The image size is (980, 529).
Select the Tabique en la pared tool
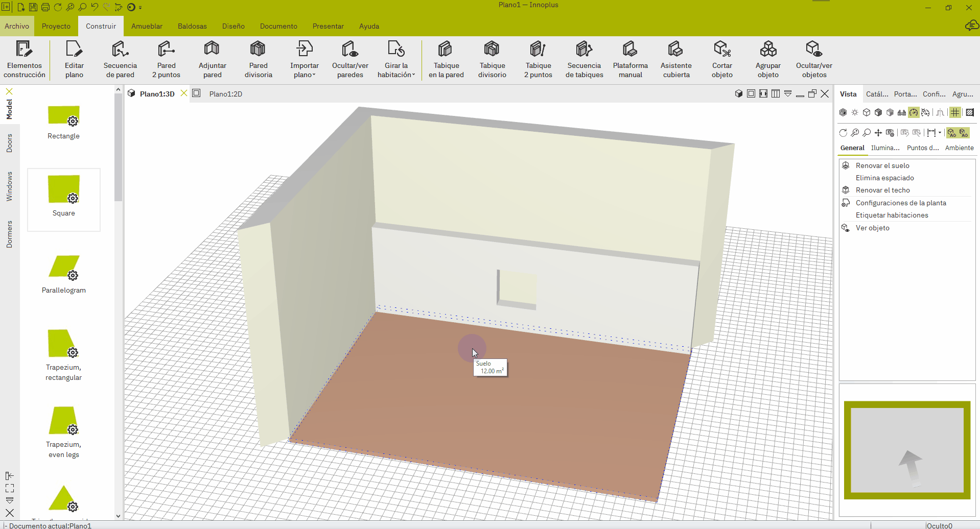click(x=446, y=59)
